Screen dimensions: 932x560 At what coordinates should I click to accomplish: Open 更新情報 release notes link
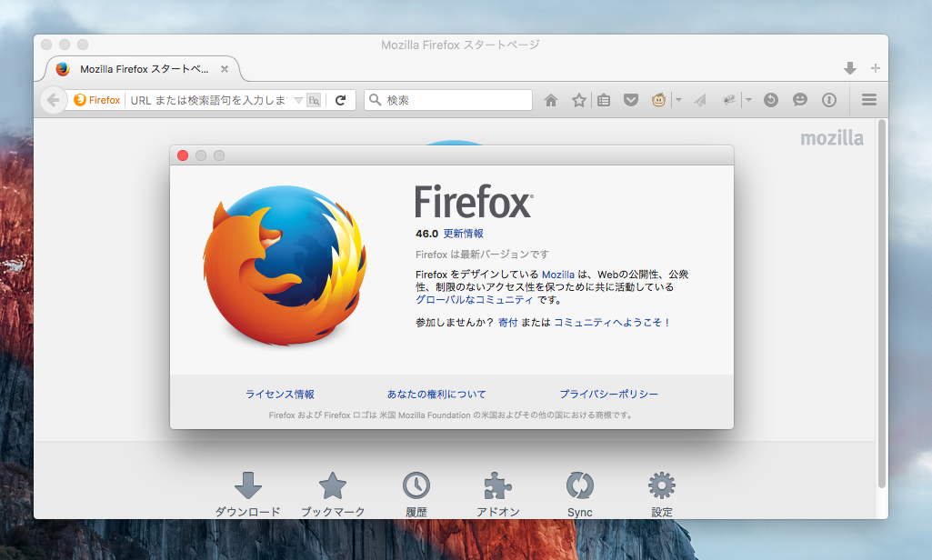pyautogui.click(x=464, y=234)
